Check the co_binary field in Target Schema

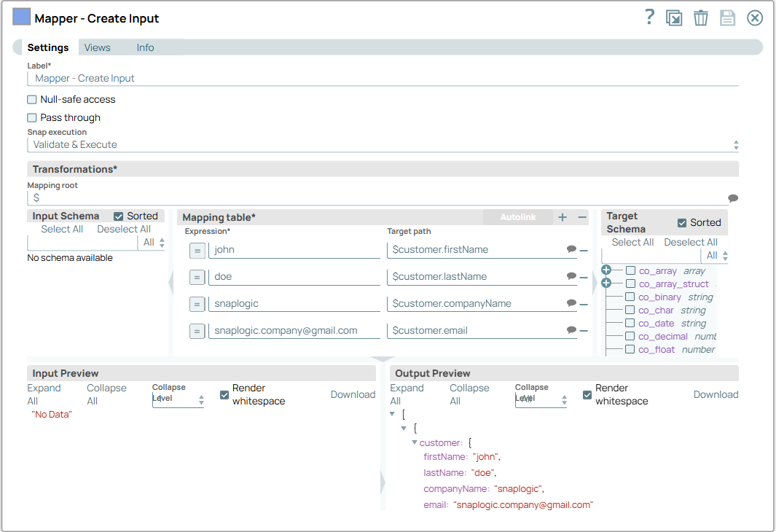pos(630,297)
